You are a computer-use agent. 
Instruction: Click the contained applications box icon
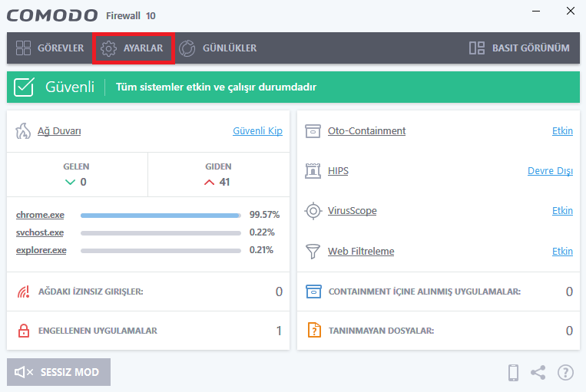tap(313, 292)
